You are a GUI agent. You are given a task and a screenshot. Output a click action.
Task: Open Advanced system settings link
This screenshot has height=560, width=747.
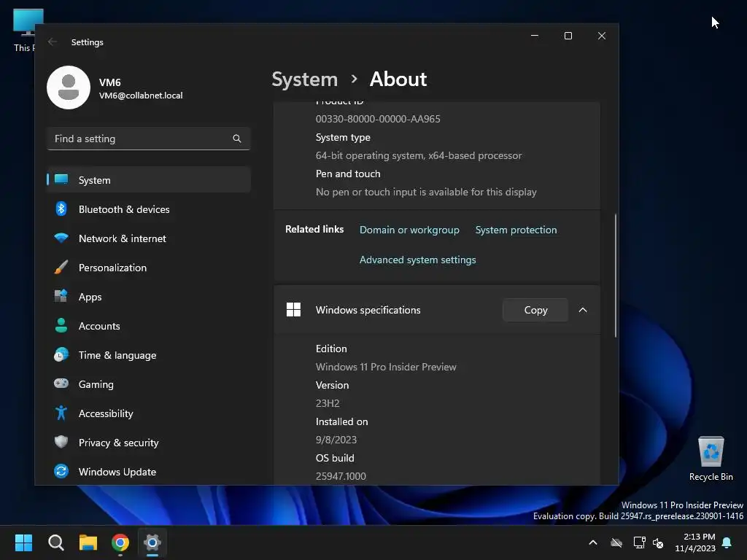tap(417, 260)
